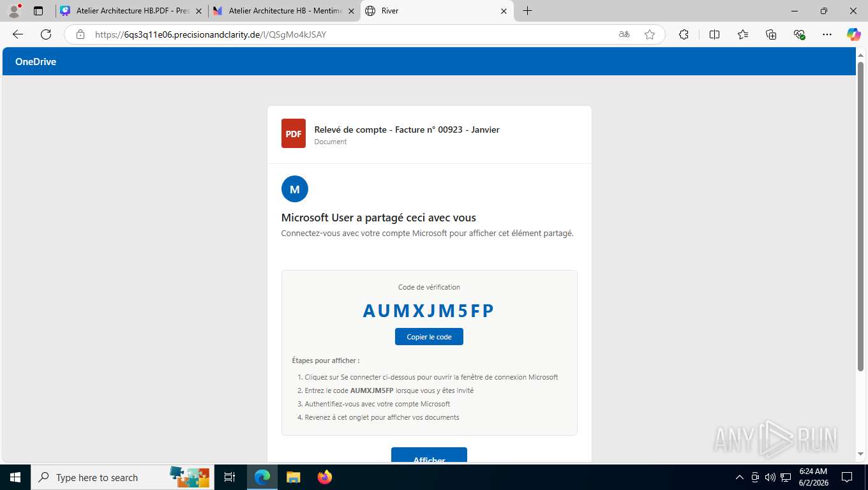
Task: Toggle split screen view
Action: (x=714, y=34)
